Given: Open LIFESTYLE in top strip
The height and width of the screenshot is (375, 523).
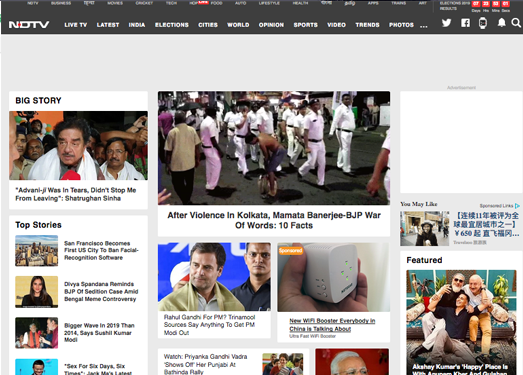Looking at the screenshot, I should click(270, 3).
